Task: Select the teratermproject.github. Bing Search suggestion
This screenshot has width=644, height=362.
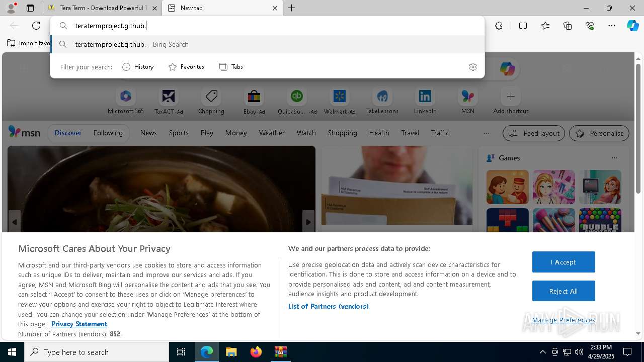Action: click(267, 44)
